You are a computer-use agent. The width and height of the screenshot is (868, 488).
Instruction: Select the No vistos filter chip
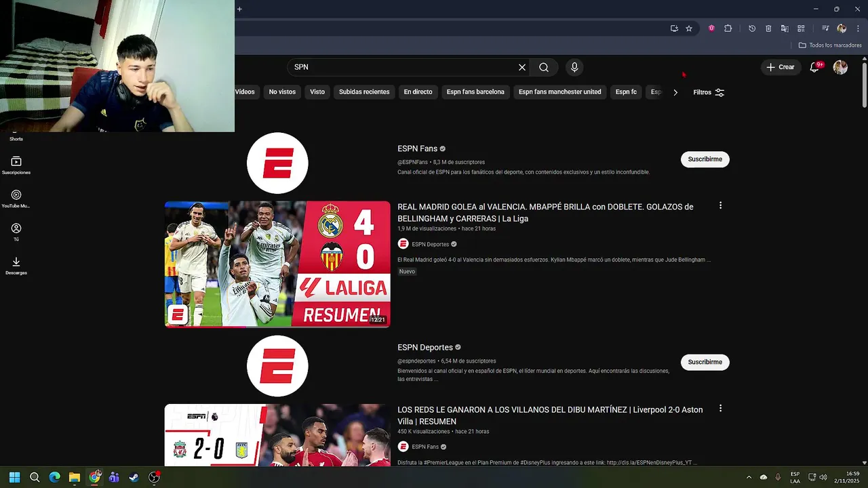tap(282, 92)
